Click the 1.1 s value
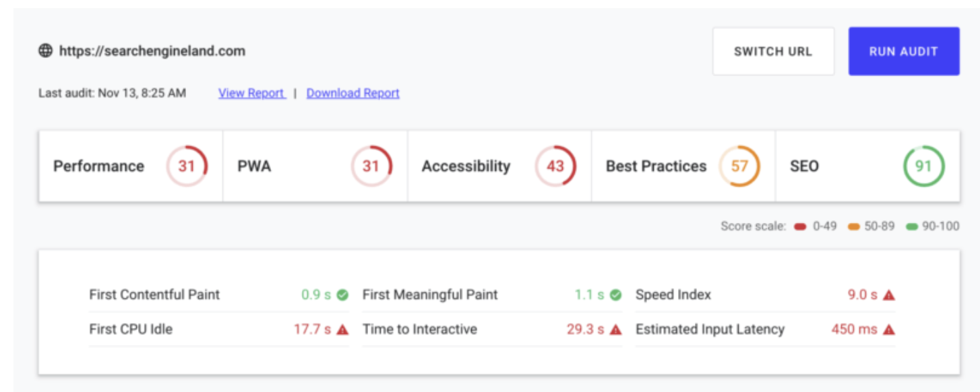 [x=589, y=294]
